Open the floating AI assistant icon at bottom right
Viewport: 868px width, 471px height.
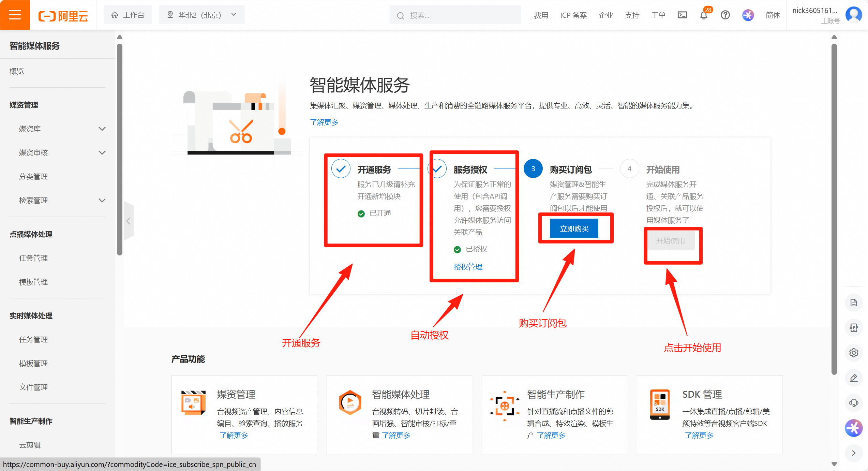tap(854, 428)
